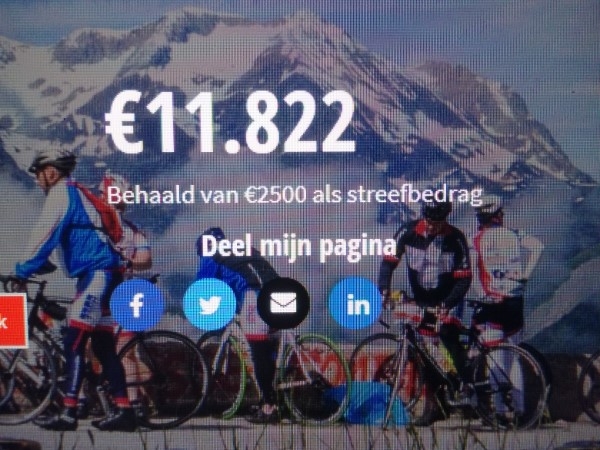This screenshot has height=450, width=600.
Task: Share the page on LinkedIn
Action: 355,303
